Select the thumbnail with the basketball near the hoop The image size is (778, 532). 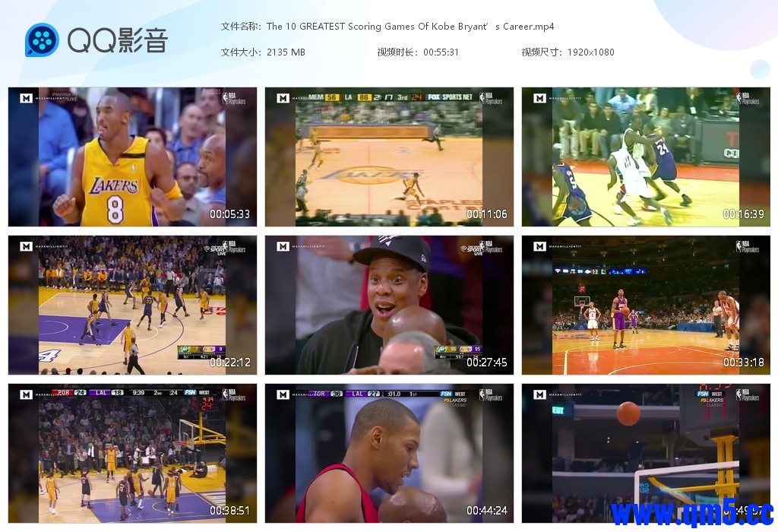point(645,453)
